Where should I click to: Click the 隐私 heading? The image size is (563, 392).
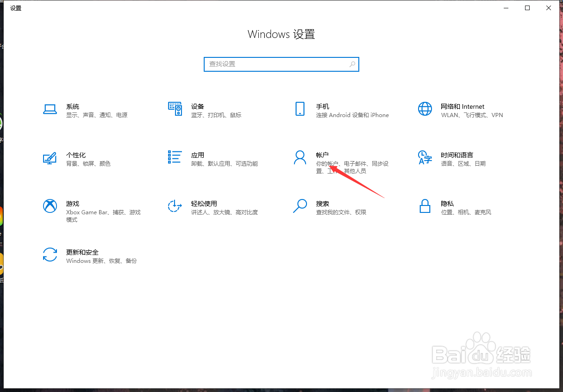click(x=447, y=204)
